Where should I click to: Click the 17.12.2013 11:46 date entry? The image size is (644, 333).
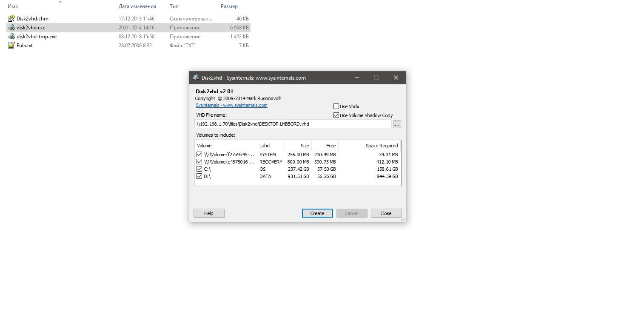click(x=137, y=19)
